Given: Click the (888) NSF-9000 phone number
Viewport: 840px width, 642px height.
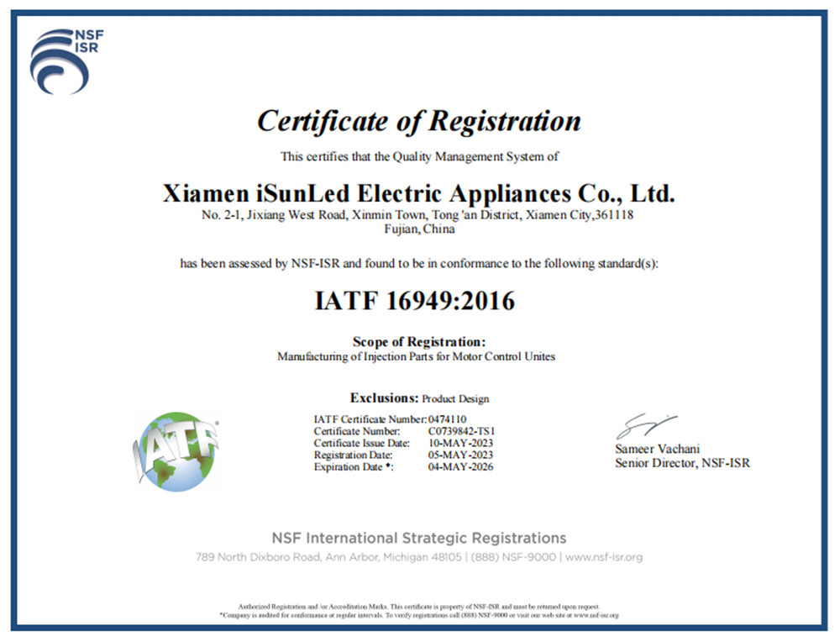Looking at the screenshot, I should coord(514,557).
